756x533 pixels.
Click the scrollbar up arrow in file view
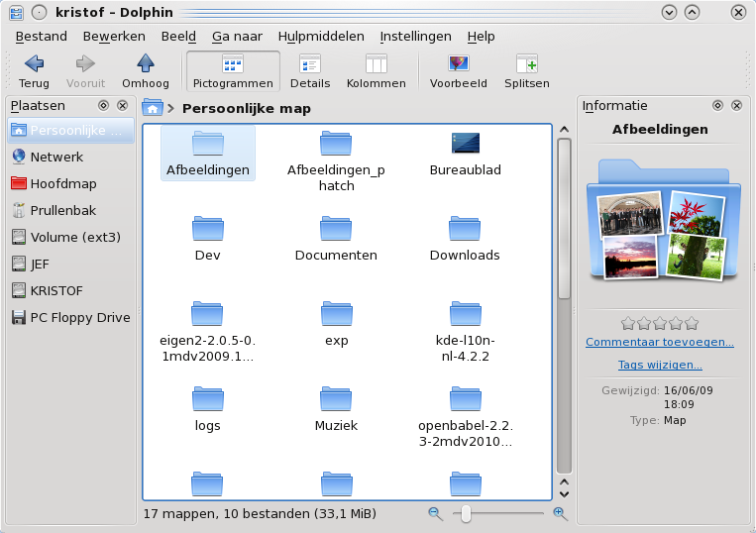point(564,129)
